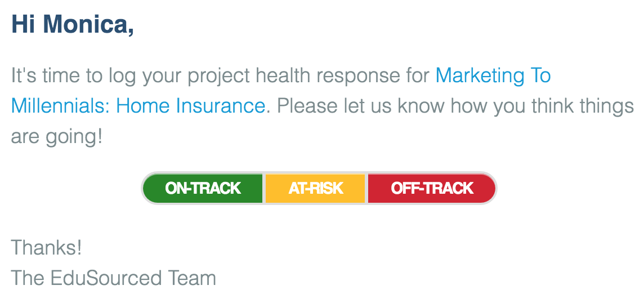The height and width of the screenshot is (303, 644).
Task: Click the green ON-TRACK button
Action: pyautogui.click(x=203, y=188)
